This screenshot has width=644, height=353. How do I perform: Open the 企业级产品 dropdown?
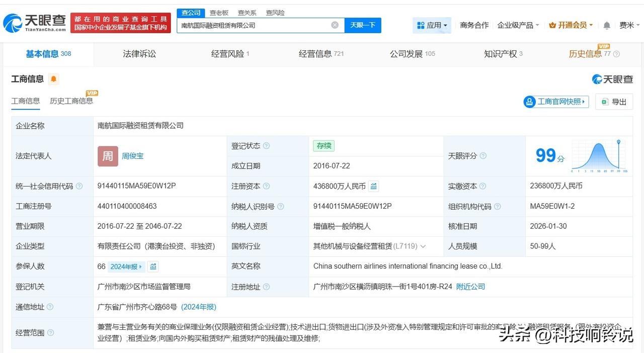point(518,25)
